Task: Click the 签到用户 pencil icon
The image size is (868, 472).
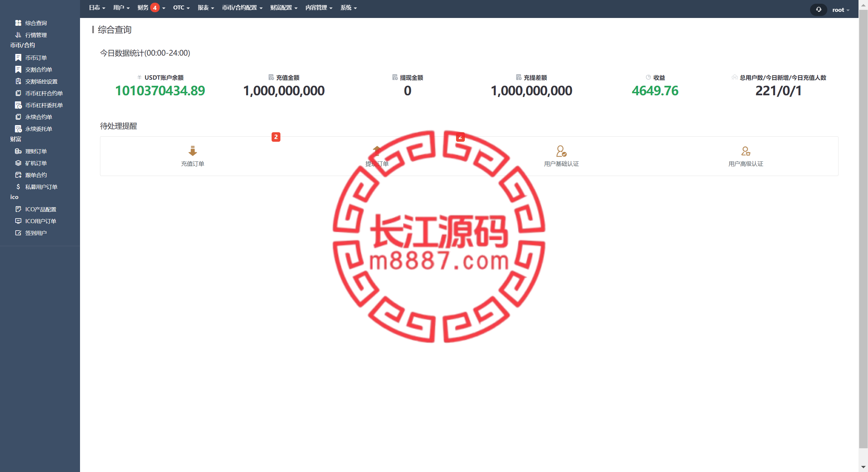Action: tap(18, 233)
